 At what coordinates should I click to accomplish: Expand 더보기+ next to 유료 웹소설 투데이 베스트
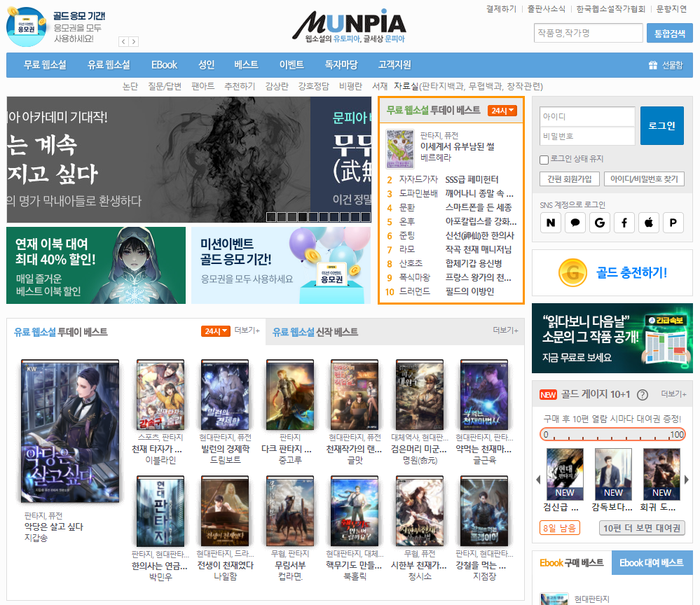click(247, 331)
